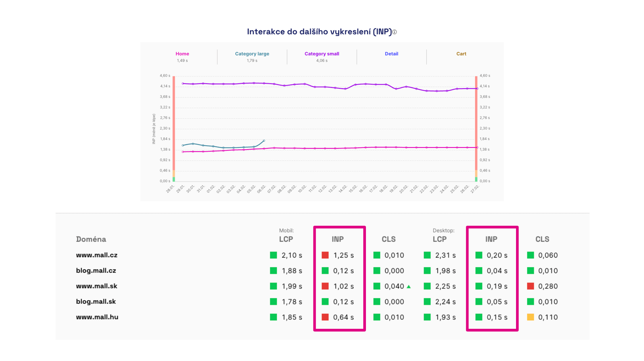Select desktop LCP value 2,31 s
Screen dimensions: 644x361
[x=446, y=255]
